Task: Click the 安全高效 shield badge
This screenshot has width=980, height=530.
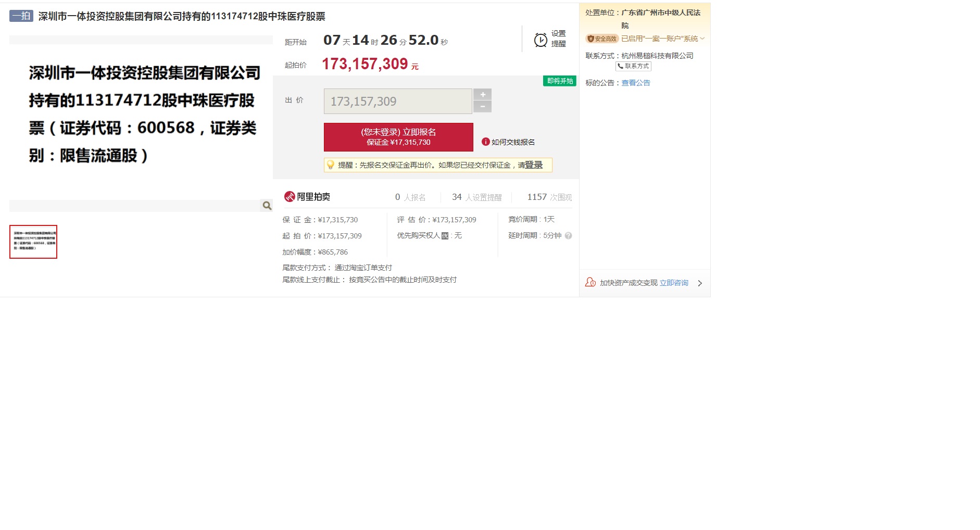Action: click(x=602, y=39)
